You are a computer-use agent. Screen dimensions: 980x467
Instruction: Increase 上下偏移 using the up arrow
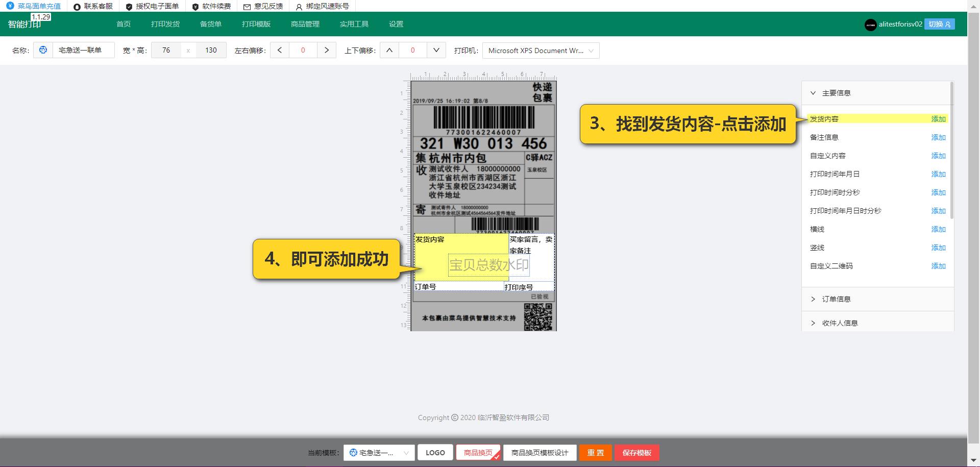(x=389, y=50)
